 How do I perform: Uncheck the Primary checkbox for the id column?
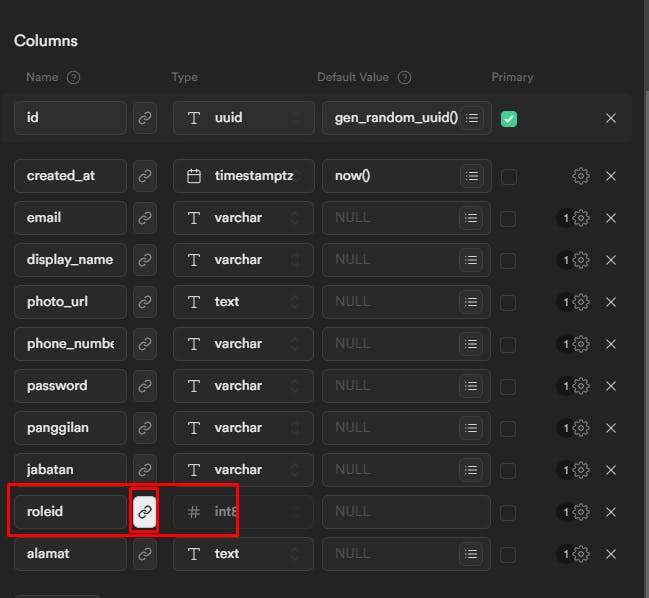click(509, 118)
